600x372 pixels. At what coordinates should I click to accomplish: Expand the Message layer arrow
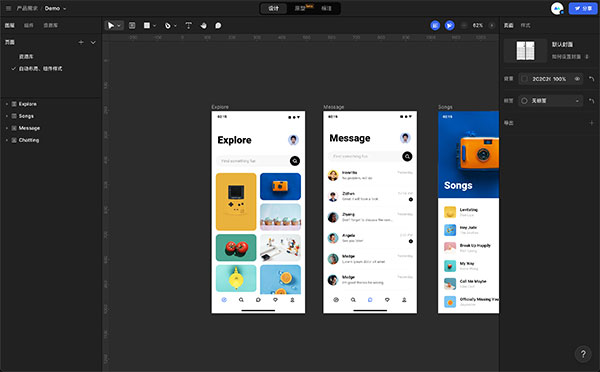coord(7,128)
